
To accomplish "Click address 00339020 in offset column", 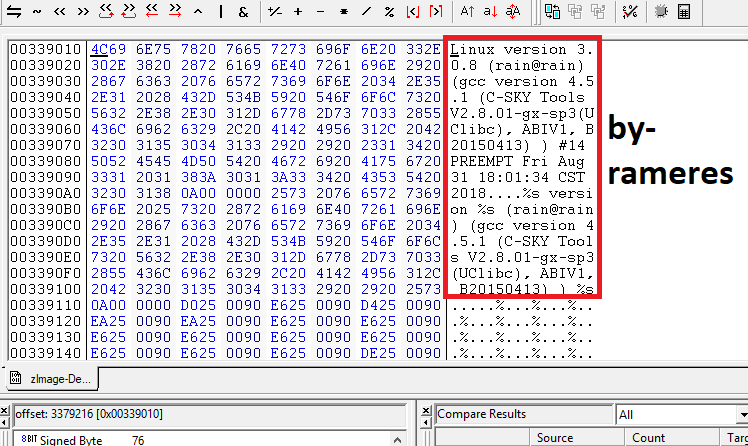I will click(x=46, y=65).
